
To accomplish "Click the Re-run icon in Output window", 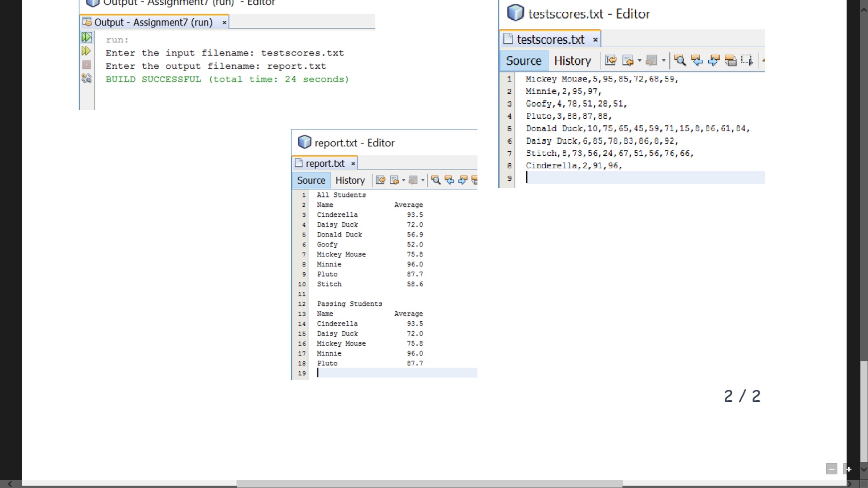I will (x=87, y=37).
